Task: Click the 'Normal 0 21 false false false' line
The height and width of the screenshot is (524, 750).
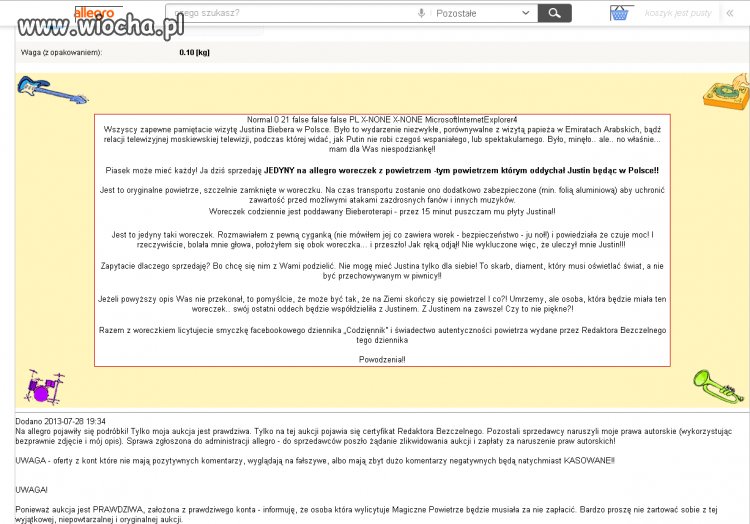Action: click(x=382, y=120)
